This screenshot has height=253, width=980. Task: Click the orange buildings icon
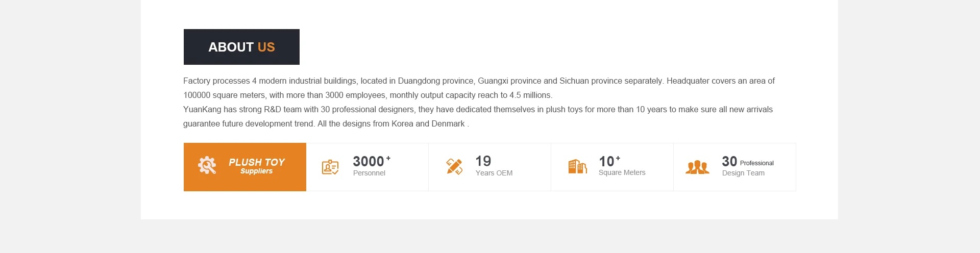577,166
